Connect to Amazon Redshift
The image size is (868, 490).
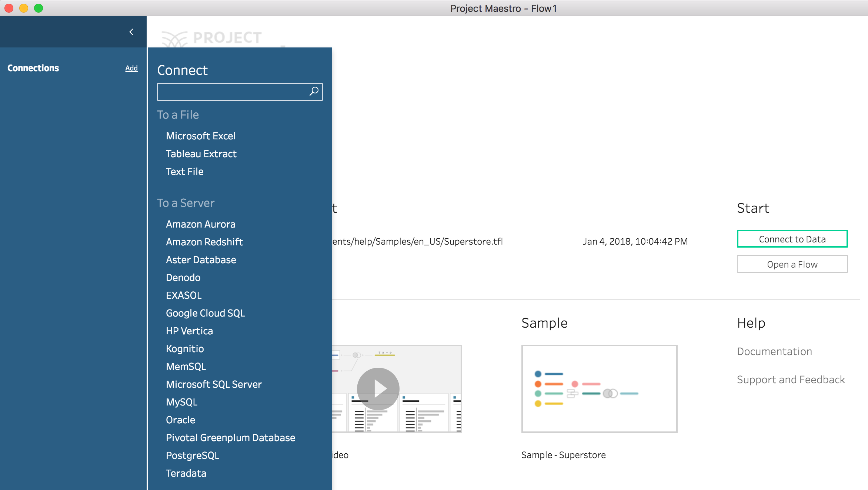click(204, 242)
